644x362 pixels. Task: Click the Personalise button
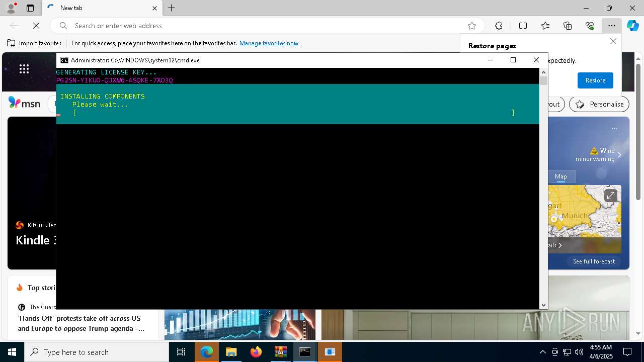[599, 104]
